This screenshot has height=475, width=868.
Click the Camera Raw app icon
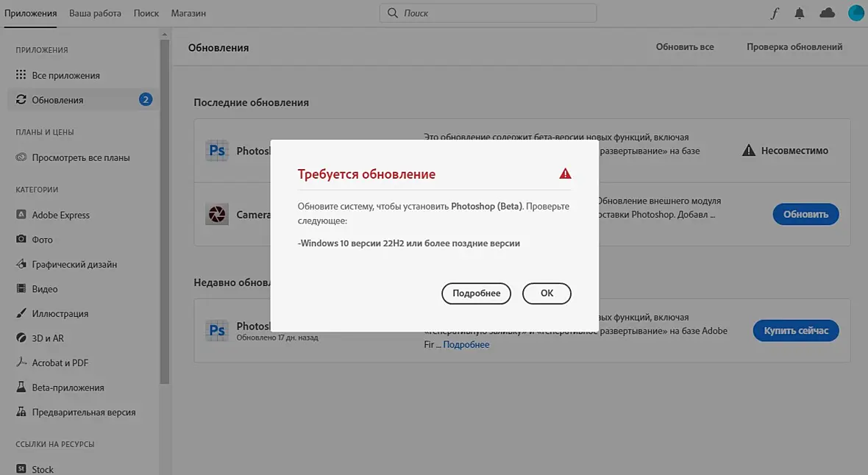click(217, 214)
